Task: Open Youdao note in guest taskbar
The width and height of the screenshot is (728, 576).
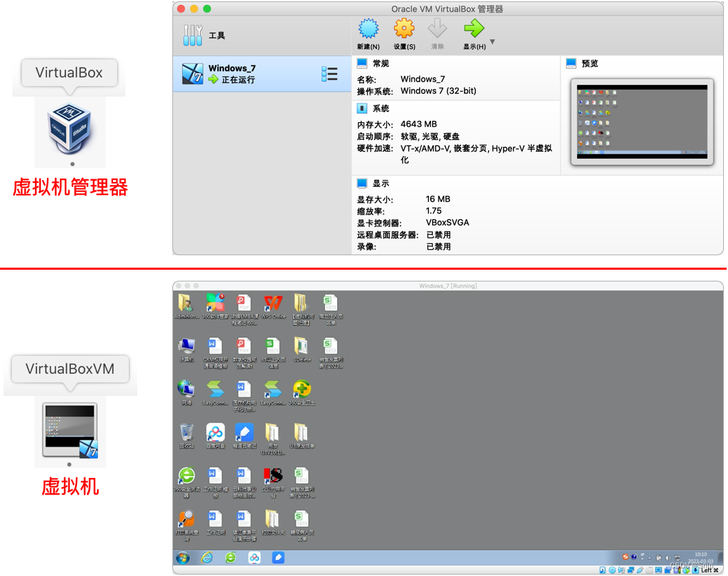Action: point(278,557)
